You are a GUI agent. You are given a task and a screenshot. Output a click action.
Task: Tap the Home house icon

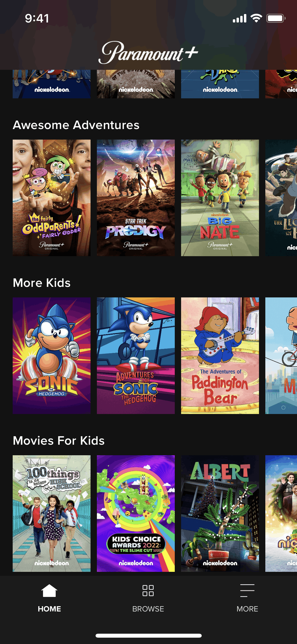[49, 591]
